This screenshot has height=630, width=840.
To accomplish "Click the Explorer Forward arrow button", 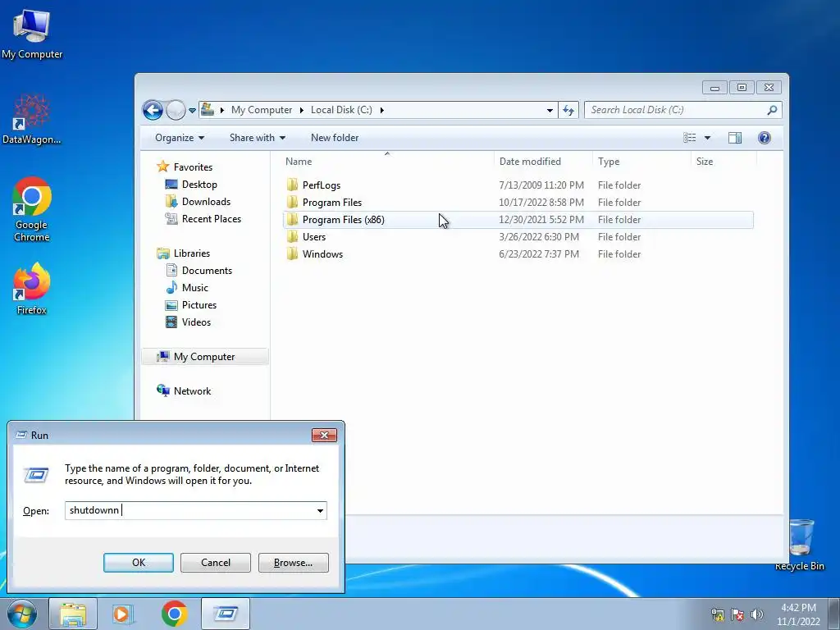I will coord(176,111).
